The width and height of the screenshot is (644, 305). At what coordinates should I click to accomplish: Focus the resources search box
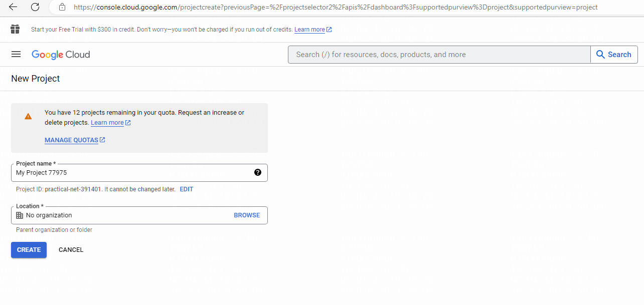[x=439, y=55]
